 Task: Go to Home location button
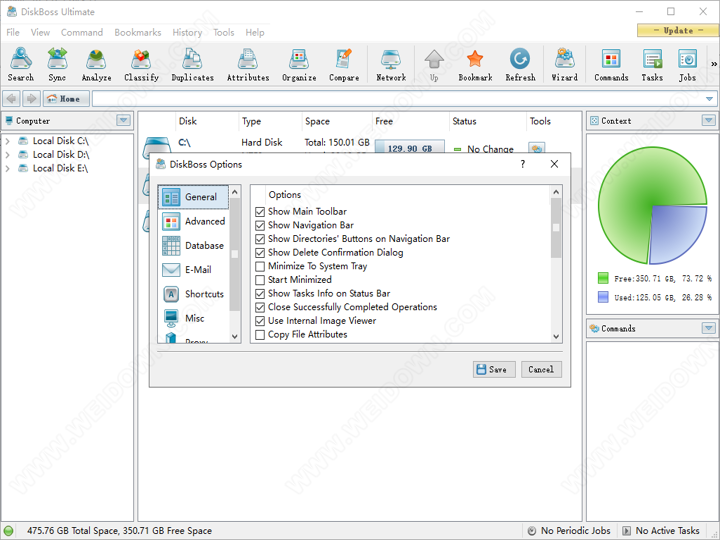pos(66,99)
